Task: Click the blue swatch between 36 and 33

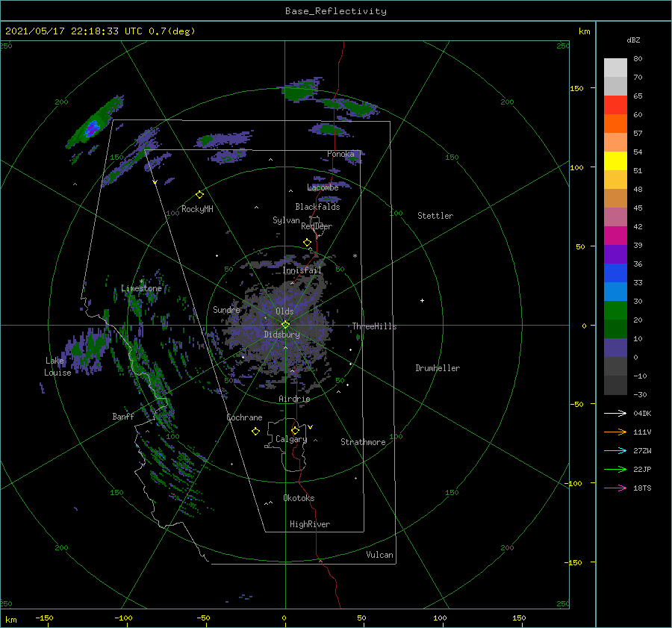Action: (615, 273)
